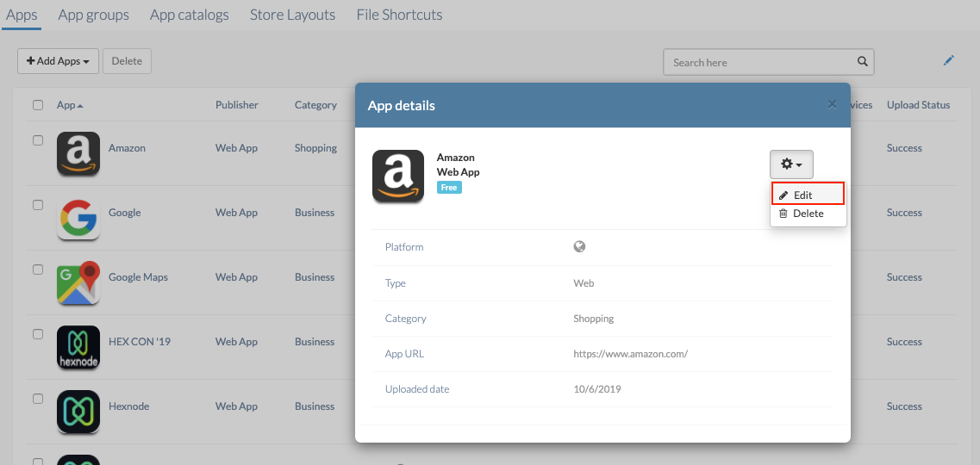Click Web App publisher in the Hexnode row

236,406
